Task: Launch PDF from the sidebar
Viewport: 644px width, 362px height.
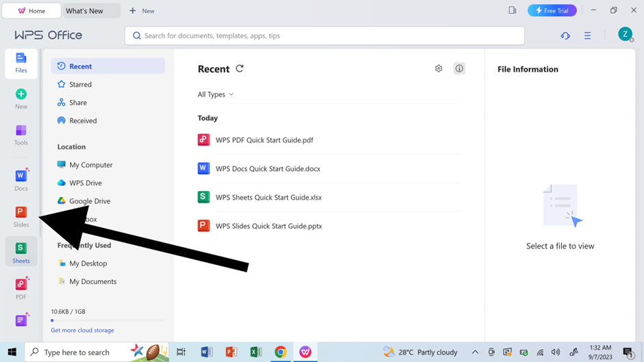Action: tap(21, 288)
